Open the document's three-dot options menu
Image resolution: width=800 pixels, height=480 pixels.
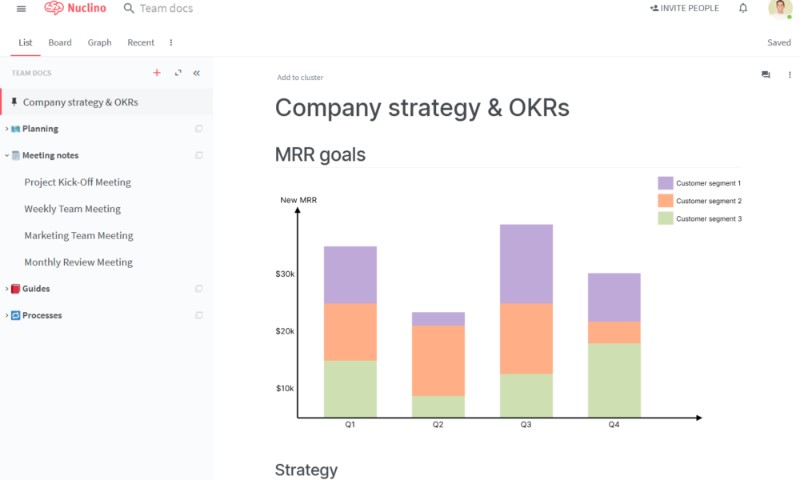pos(791,75)
